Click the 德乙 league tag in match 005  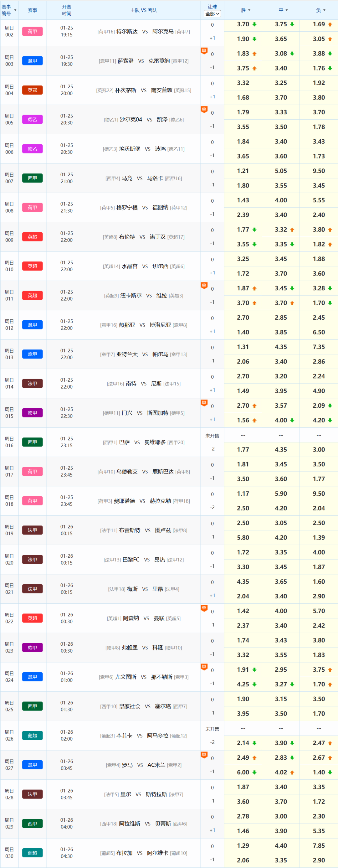[x=32, y=119]
